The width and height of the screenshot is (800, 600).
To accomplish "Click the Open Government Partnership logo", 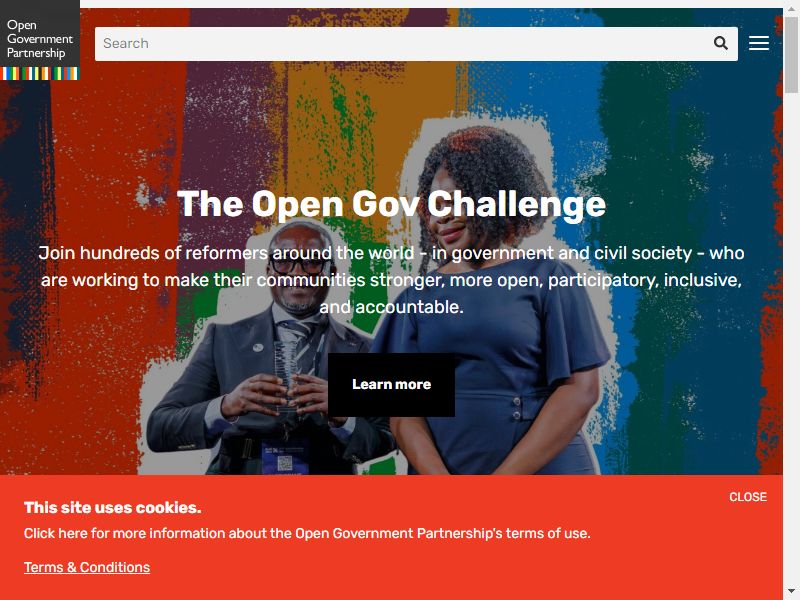I will click(x=40, y=40).
